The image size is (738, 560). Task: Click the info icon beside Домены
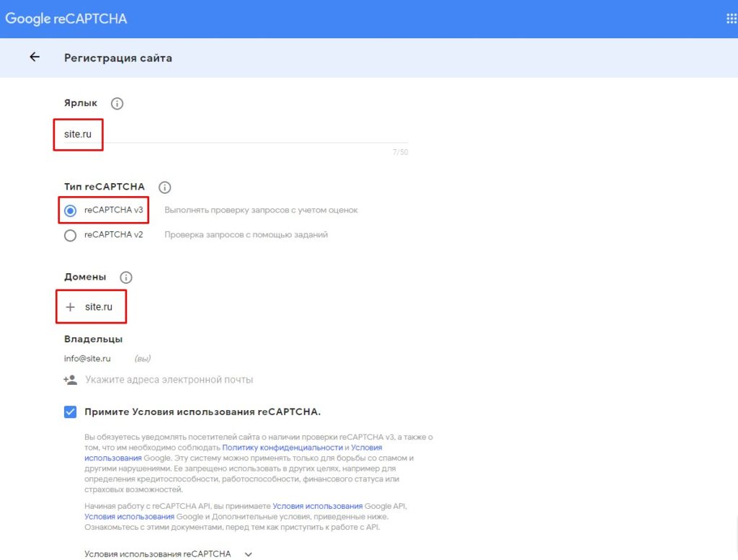(x=126, y=277)
